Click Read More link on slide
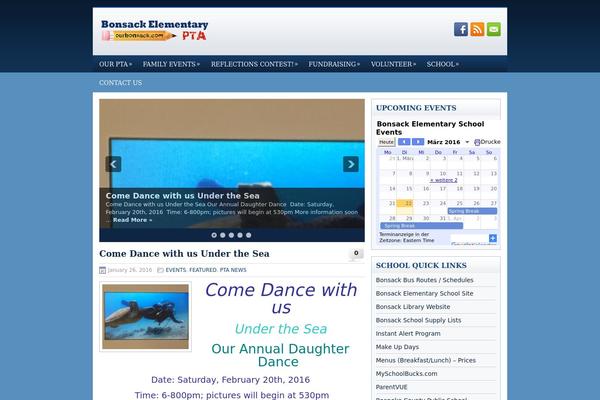Image resolution: width=600 pixels, height=400 pixels. click(132, 220)
